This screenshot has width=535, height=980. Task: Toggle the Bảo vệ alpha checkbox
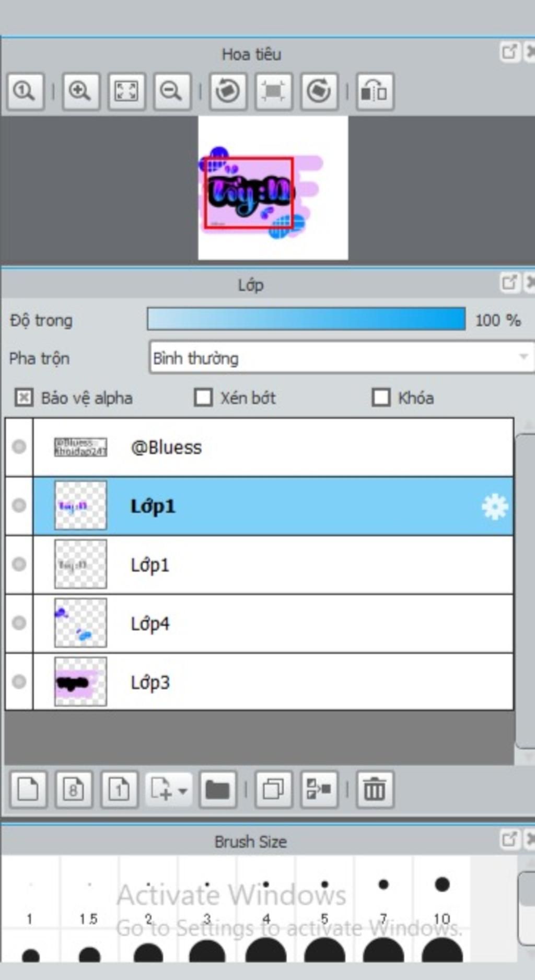tap(24, 398)
